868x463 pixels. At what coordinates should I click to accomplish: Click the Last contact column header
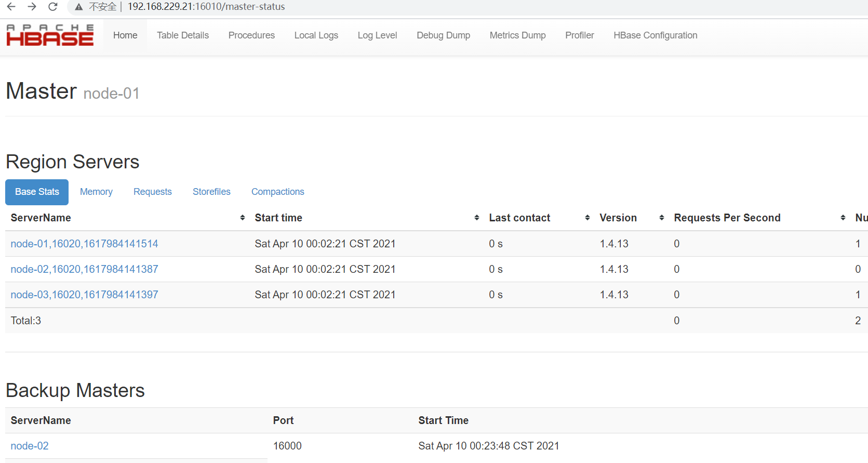[519, 218]
